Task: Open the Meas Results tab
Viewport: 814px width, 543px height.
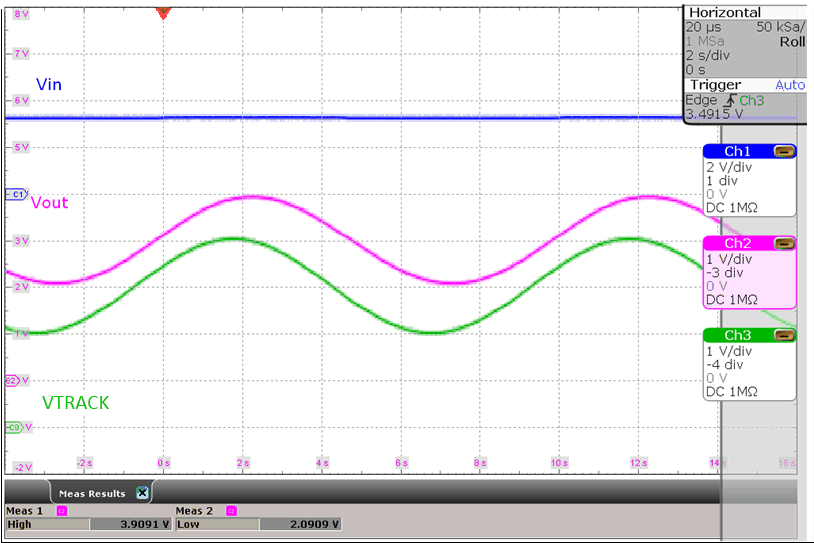Action: tap(91, 493)
